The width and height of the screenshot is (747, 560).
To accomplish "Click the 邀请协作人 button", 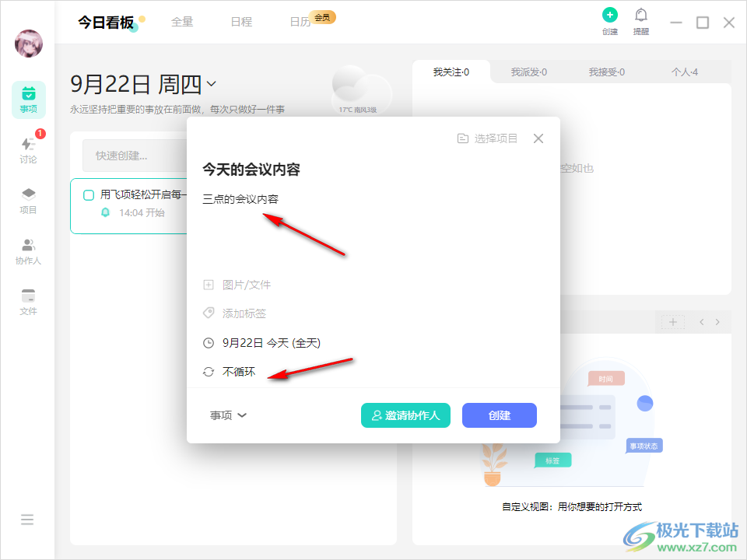I will tap(405, 415).
